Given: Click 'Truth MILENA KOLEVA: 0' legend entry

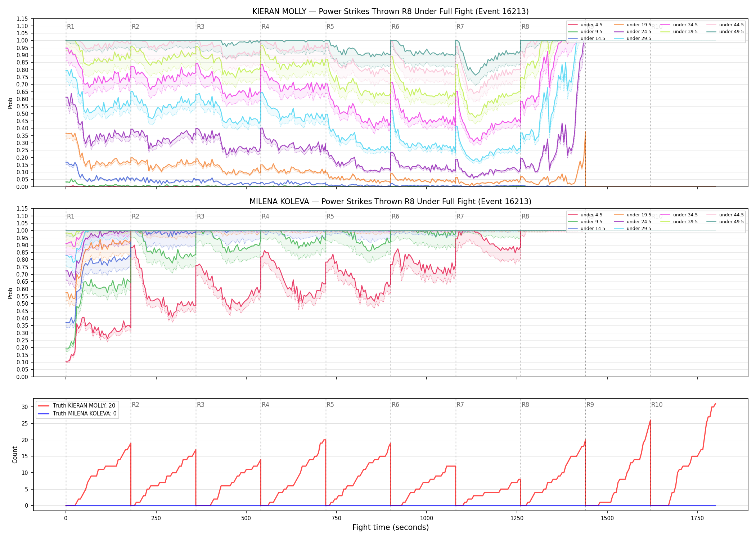Looking at the screenshot, I should point(77,414).
